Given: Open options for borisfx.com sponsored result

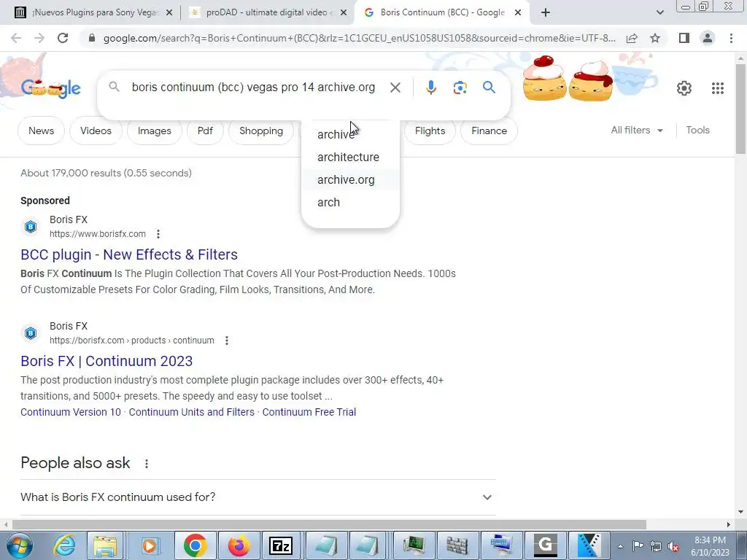Looking at the screenshot, I should point(158,234).
